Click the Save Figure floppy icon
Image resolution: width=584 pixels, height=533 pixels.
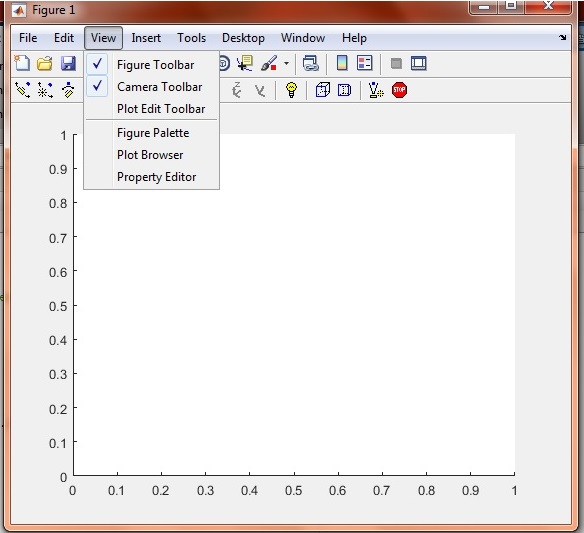(68, 63)
